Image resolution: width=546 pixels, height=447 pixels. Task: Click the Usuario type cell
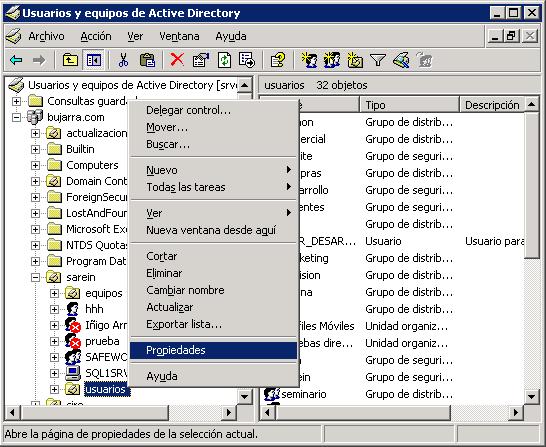[383, 241]
